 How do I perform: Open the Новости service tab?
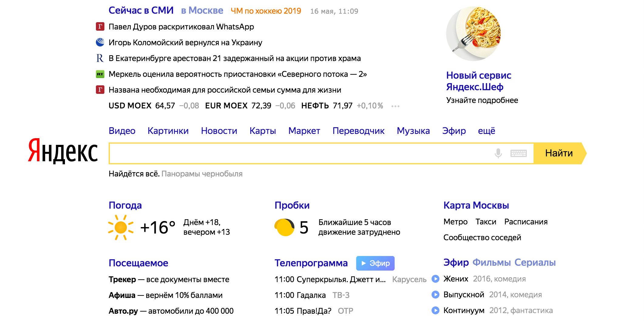click(219, 131)
